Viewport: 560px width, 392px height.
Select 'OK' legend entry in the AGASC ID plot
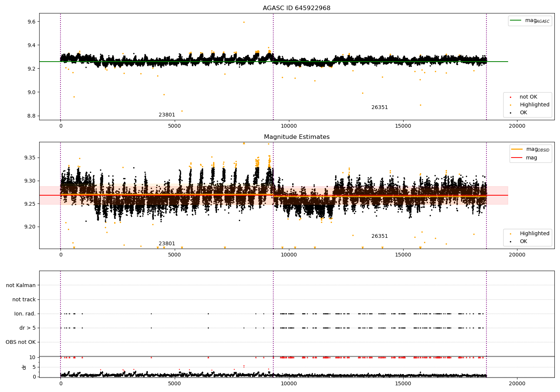(523, 113)
